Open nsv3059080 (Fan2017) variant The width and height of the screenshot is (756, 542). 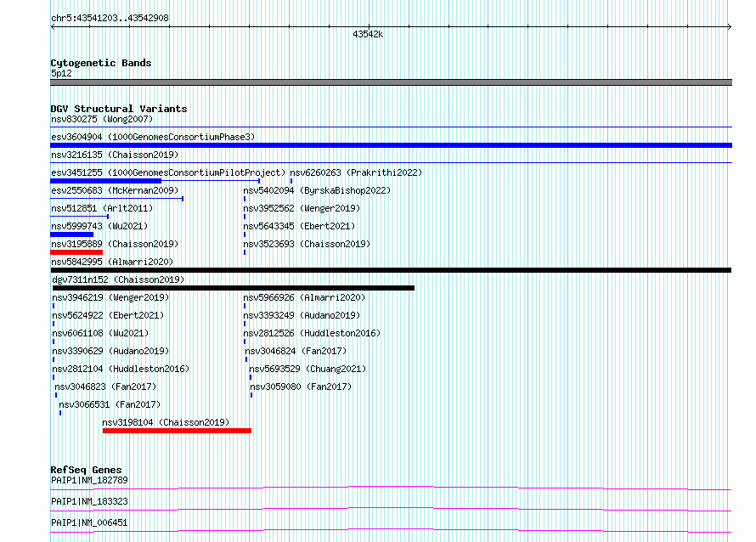coord(301,387)
